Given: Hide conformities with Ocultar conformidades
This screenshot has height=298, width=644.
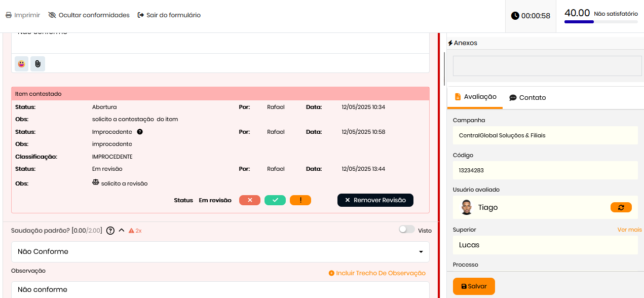Looking at the screenshot, I should point(89,15).
